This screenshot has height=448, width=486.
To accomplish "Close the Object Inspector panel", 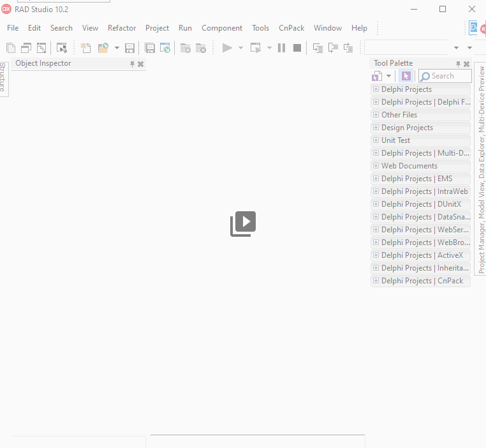I will 141,64.
